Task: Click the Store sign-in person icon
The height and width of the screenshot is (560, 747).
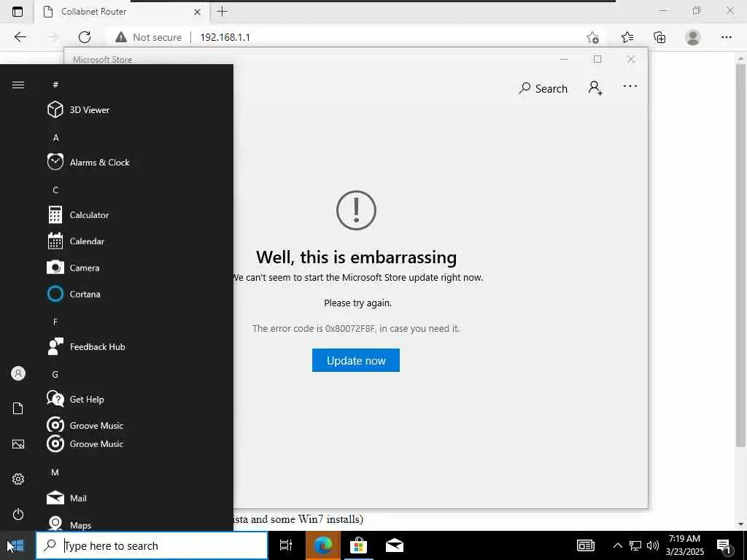Action: (x=595, y=87)
